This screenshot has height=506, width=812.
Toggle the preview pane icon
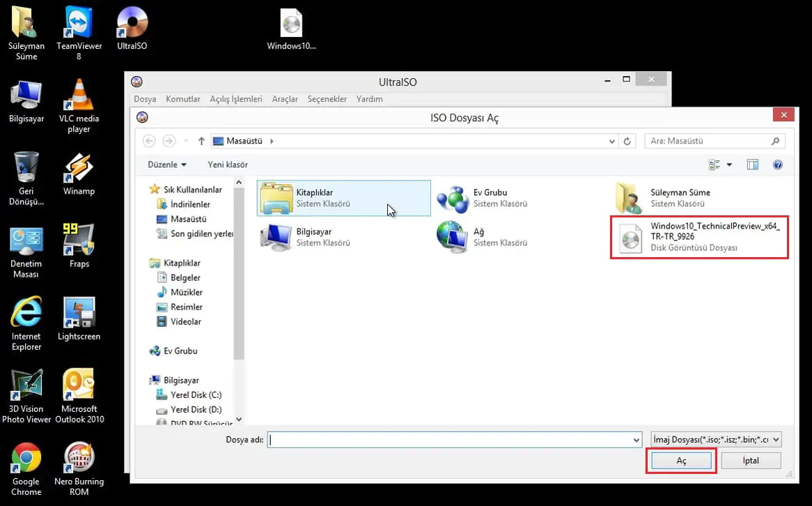752,164
